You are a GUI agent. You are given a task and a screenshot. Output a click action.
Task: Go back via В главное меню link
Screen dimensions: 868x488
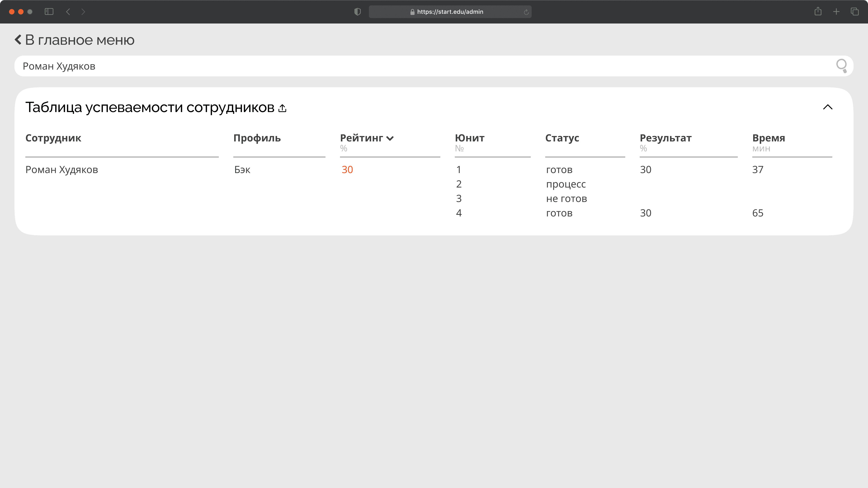[80, 40]
